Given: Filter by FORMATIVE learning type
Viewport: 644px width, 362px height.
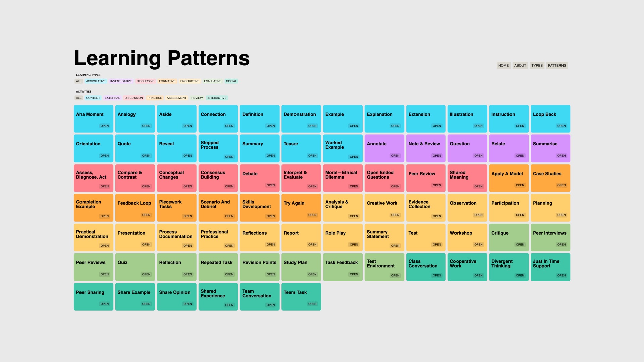Looking at the screenshot, I should pos(167,81).
